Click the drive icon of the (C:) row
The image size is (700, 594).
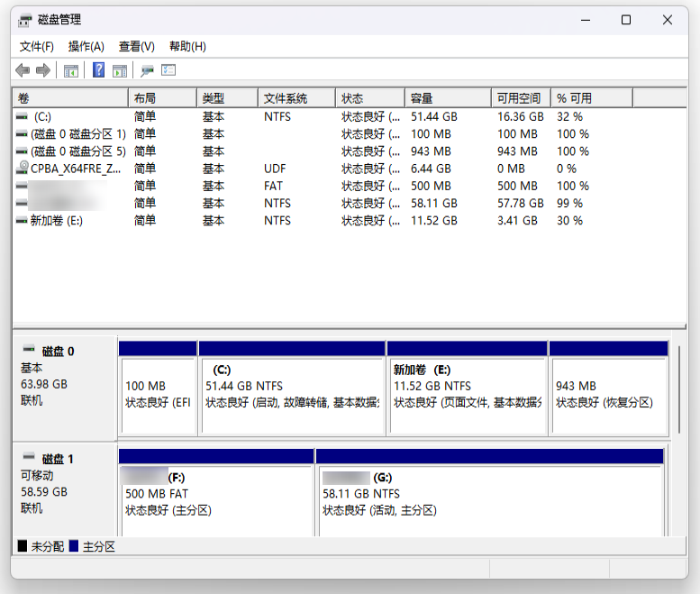(x=22, y=116)
